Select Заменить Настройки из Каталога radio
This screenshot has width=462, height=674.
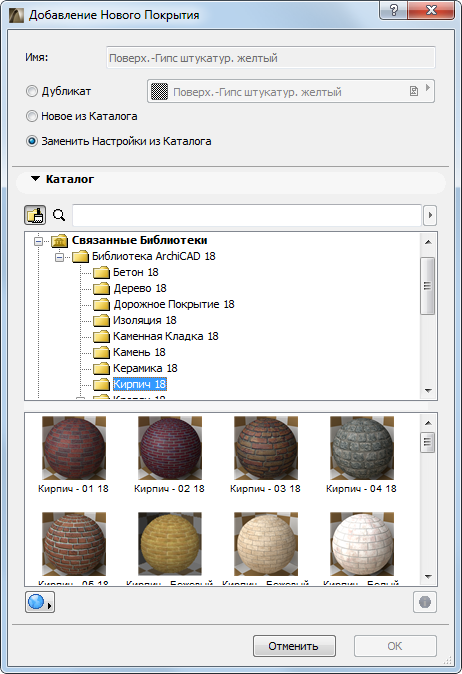coord(32,141)
